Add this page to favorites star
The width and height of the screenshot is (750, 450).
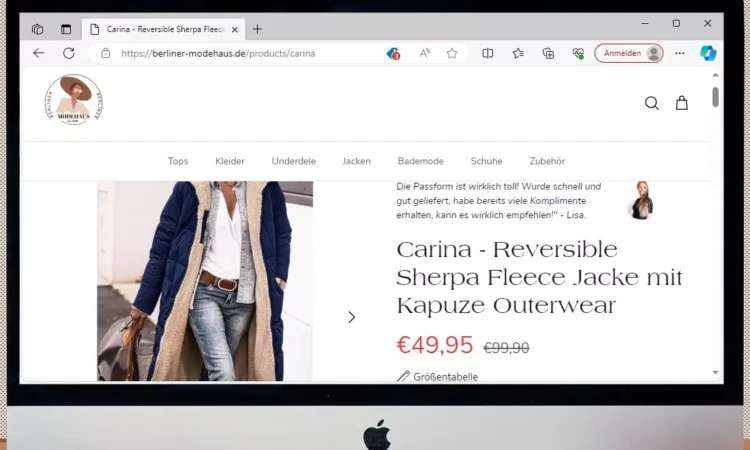click(452, 53)
